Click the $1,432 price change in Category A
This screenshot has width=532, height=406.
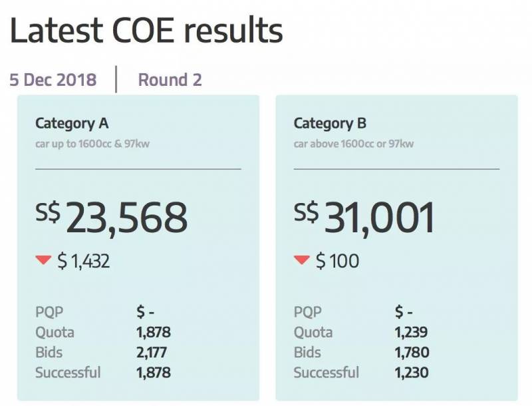tap(83, 262)
